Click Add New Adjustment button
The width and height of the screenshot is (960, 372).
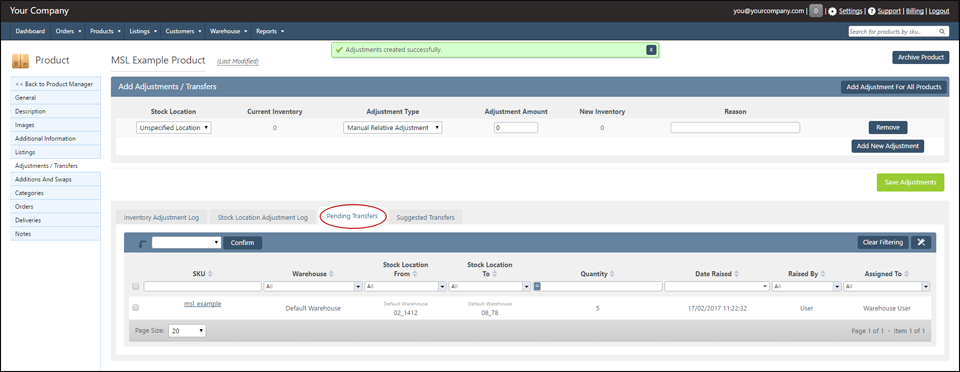887,146
